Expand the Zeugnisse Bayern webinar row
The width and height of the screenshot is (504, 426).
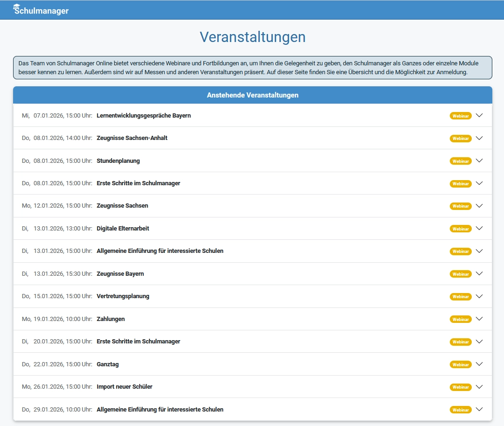(479, 274)
